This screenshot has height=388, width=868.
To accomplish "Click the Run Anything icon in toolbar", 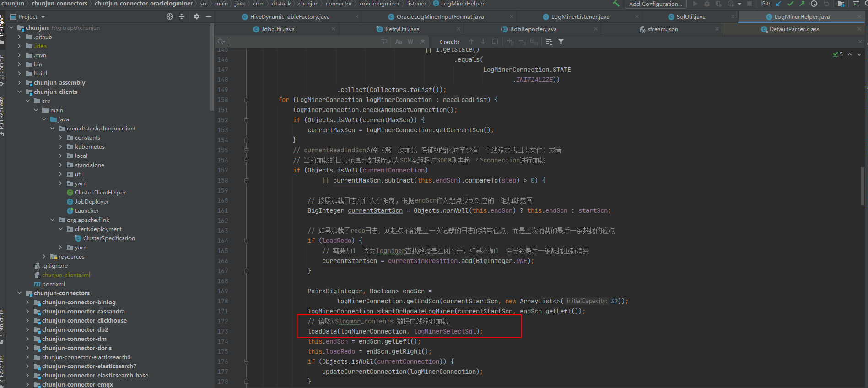I will (856, 4).
